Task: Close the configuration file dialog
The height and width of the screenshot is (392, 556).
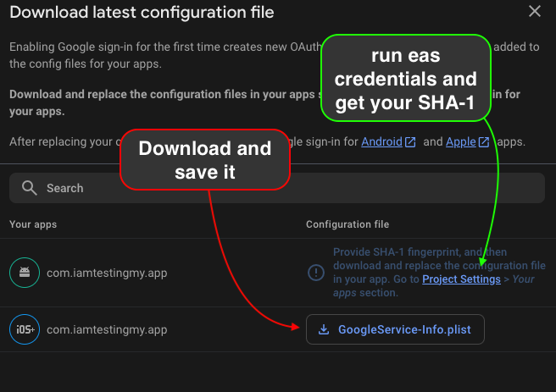Action: click(x=534, y=11)
